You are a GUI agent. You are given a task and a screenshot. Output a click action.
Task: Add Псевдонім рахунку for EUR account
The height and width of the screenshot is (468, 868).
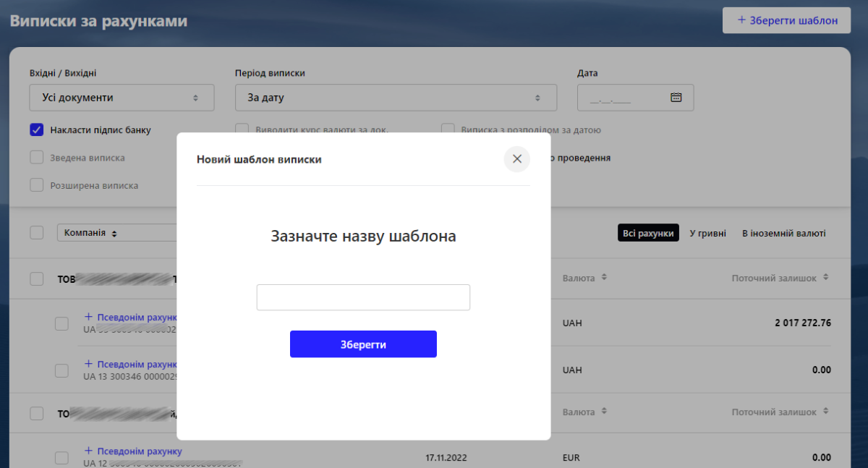(x=133, y=451)
